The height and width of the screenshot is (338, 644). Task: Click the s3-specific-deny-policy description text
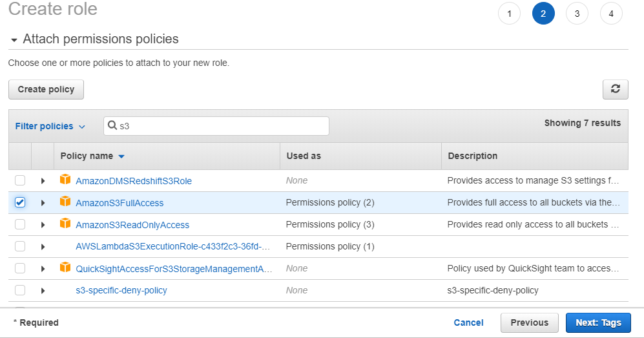coord(492,290)
